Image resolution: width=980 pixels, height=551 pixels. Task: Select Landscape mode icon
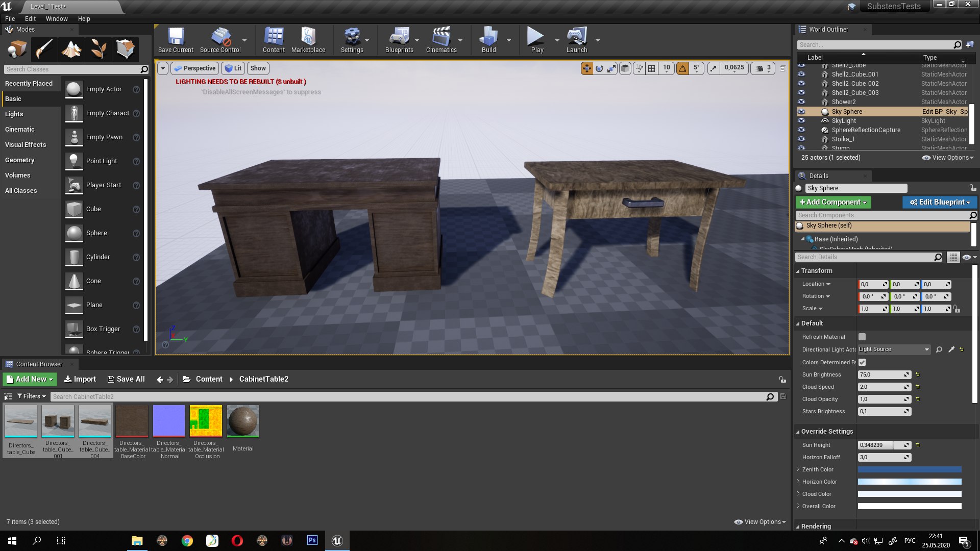[x=71, y=49]
